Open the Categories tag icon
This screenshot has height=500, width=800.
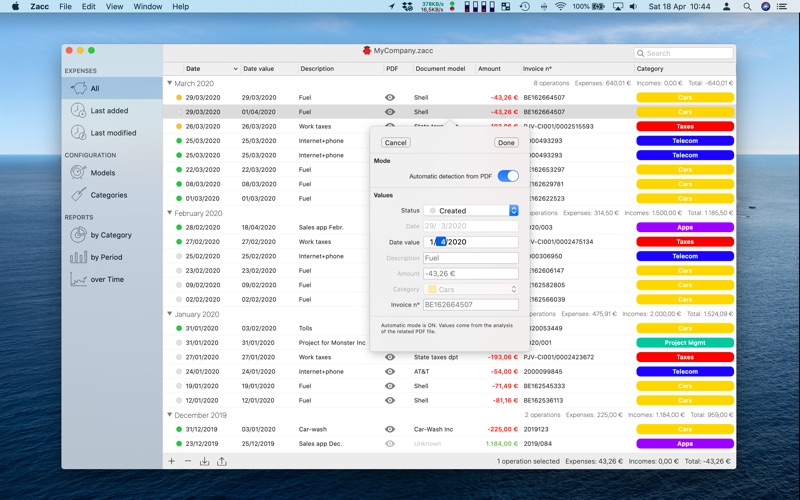78,195
